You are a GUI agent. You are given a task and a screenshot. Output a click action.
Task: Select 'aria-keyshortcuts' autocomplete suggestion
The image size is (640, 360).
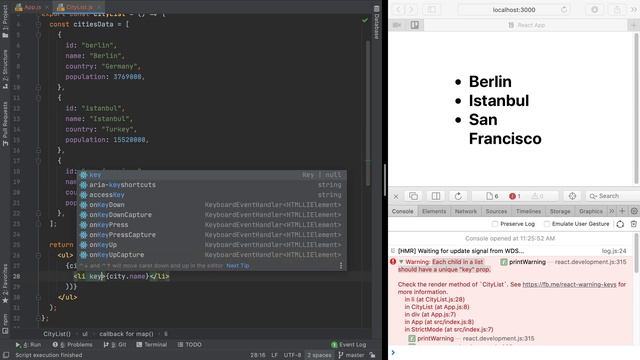pyautogui.click(x=212, y=185)
